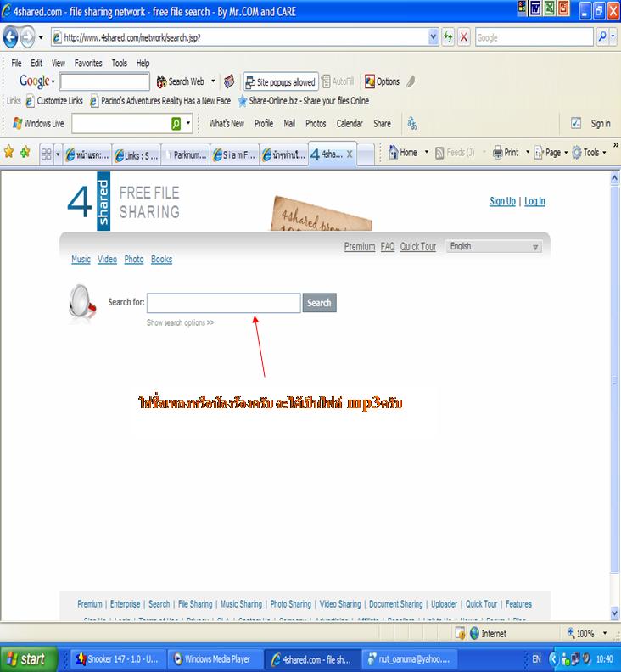Viewport: 621px width, 672px height.
Task: Switch to the Parknum... tab
Action: pyautogui.click(x=186, y=154)
